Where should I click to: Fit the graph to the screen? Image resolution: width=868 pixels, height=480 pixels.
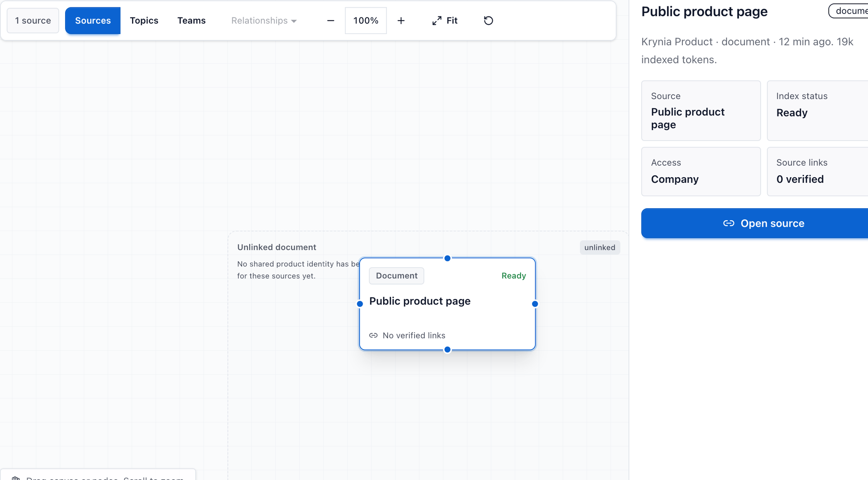[x=445, y=21]
